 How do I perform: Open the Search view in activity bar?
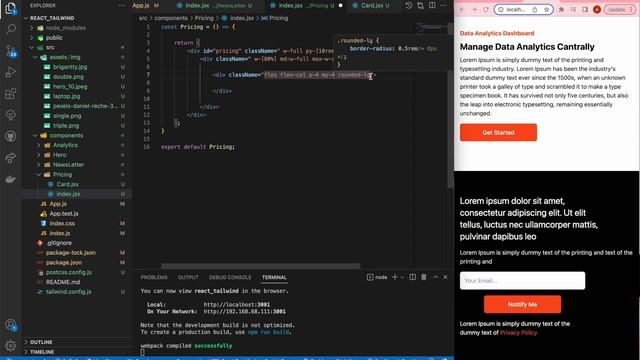coord(11,29)
